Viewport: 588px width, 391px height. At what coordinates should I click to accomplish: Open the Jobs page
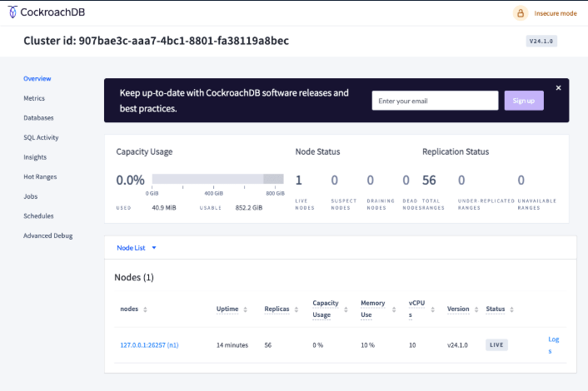click(x=30, y=196)
